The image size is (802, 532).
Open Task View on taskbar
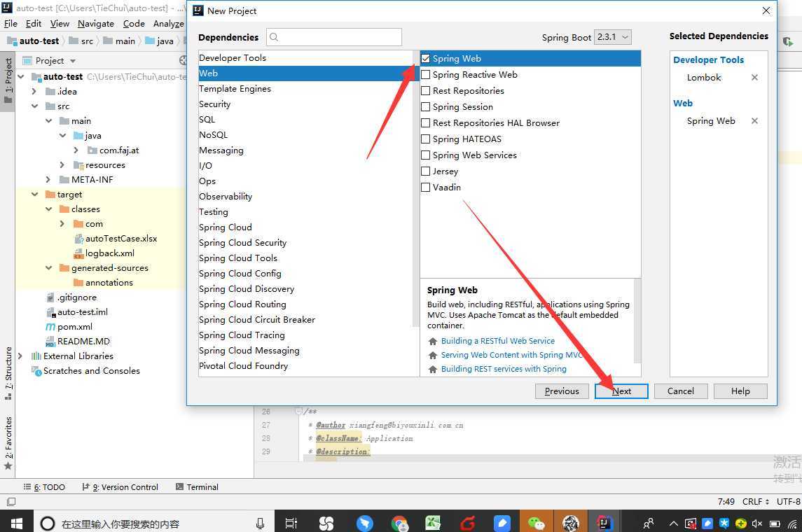(x=291, y=524)
